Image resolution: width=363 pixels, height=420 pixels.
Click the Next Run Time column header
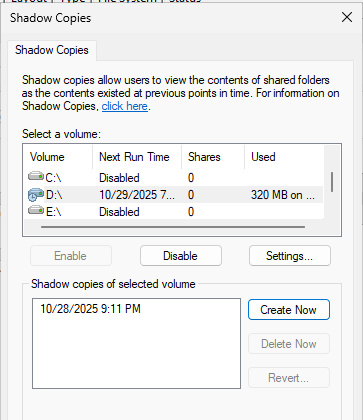[x=137, y=157]
